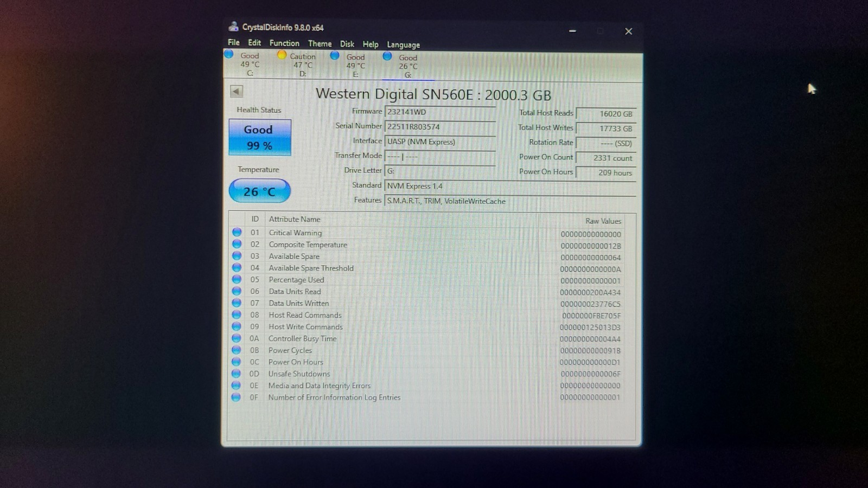Select the Unsafe Shutdowns attribute name
This screenshot has height=488, width=868.
[x=299, y=374]
